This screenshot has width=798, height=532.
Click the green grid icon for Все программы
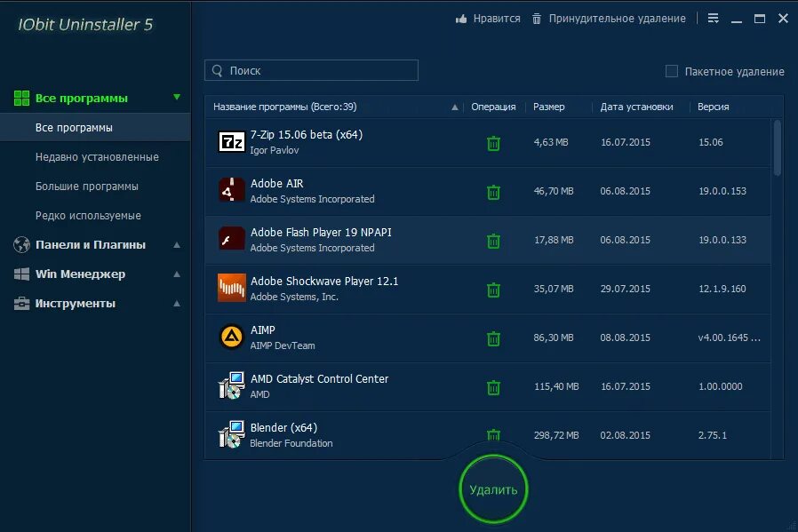[20, 98]
